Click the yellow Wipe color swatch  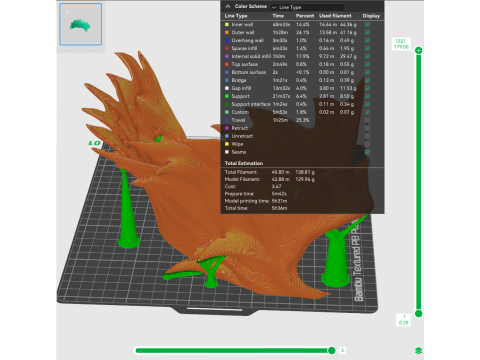pyautogui.click(x=227, y=144)
